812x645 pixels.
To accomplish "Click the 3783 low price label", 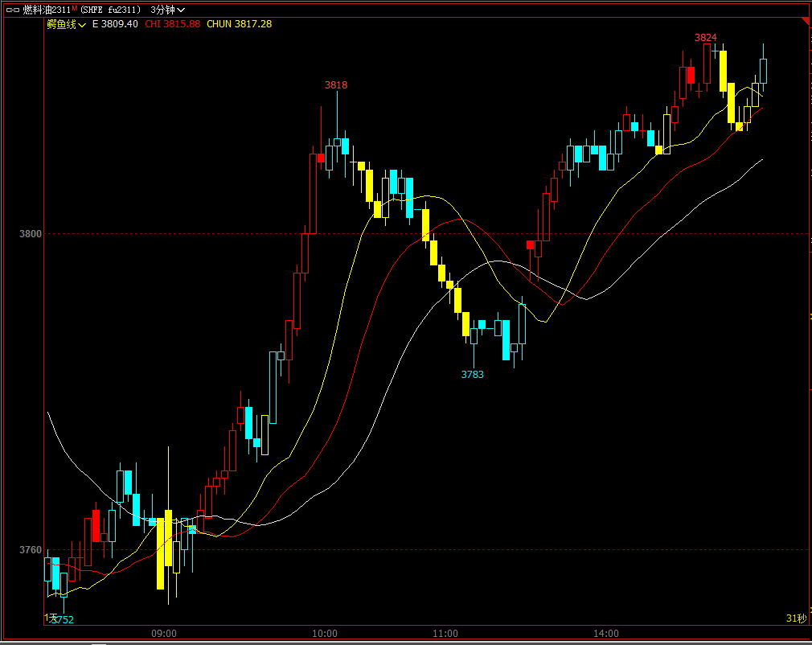I will (x=473, y=375).
